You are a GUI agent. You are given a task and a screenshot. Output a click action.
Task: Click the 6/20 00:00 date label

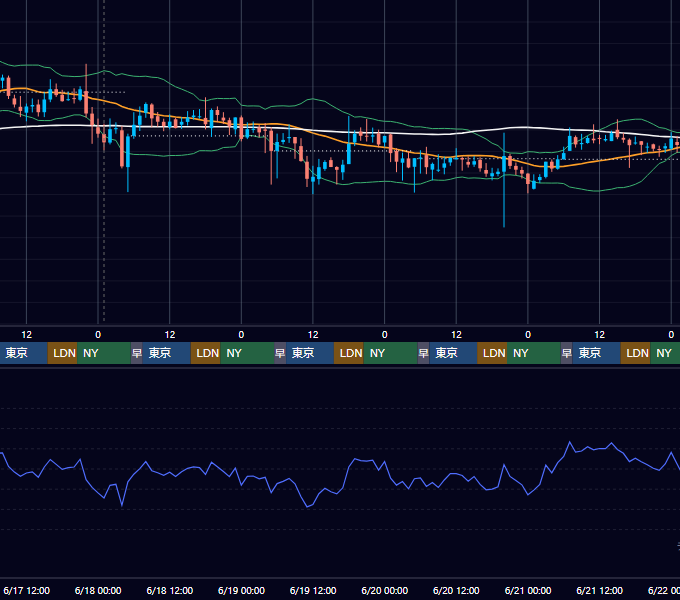click(x=385, y=590)
